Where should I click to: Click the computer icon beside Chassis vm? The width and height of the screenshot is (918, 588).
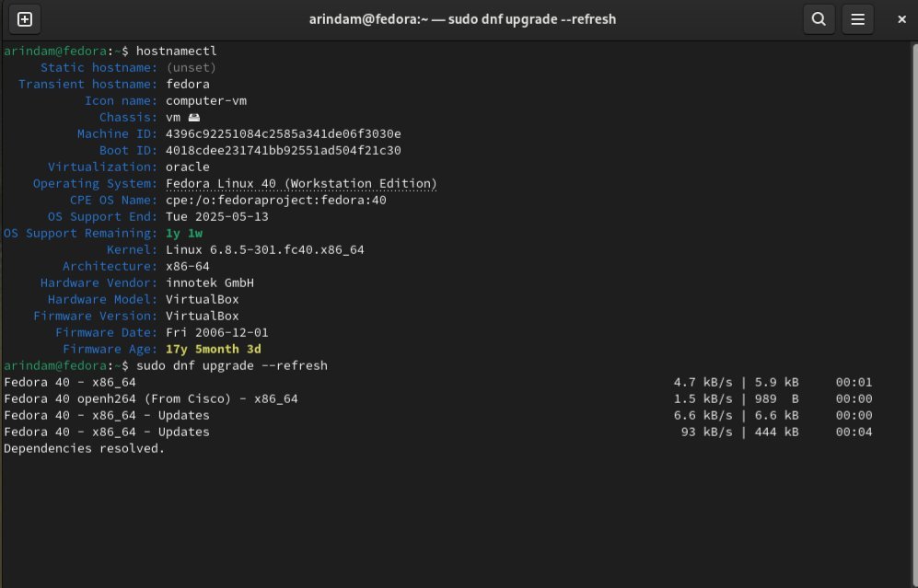(x=193, y=118)
